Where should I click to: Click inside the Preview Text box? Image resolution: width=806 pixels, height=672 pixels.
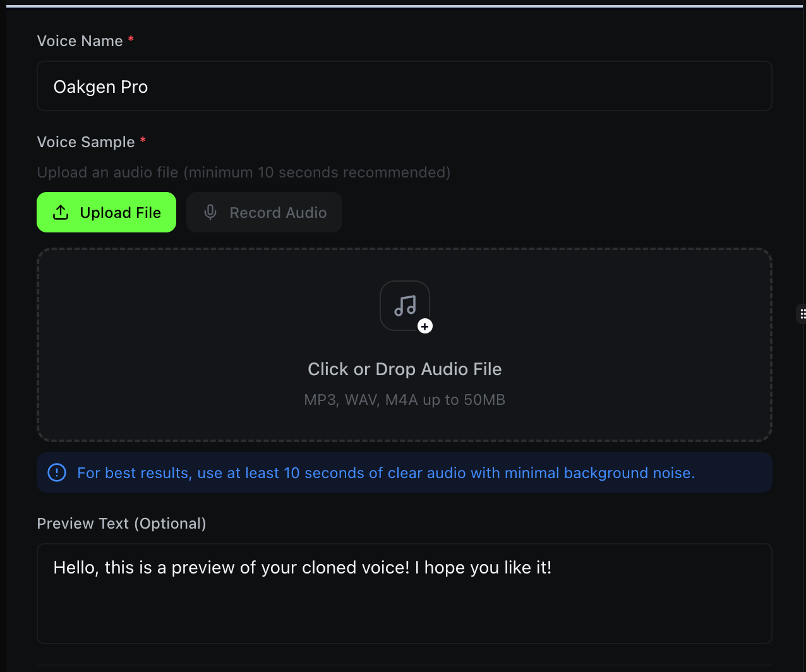coord(404,594)
